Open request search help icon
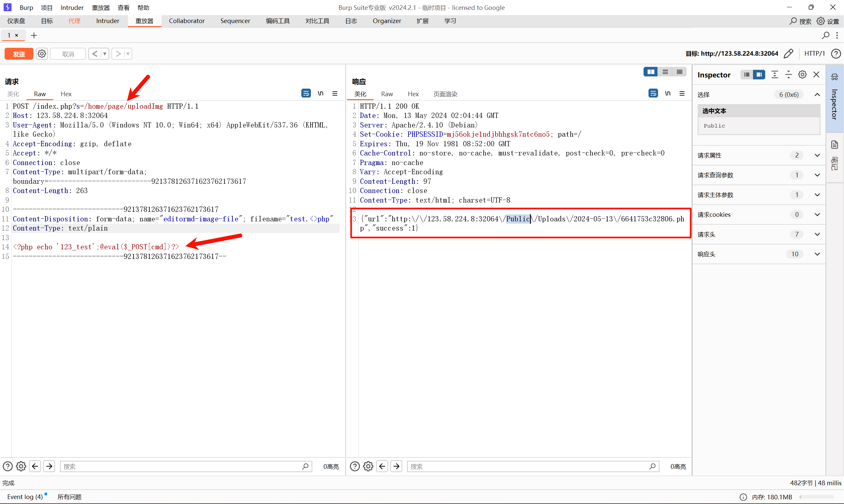 click(8, 466)
